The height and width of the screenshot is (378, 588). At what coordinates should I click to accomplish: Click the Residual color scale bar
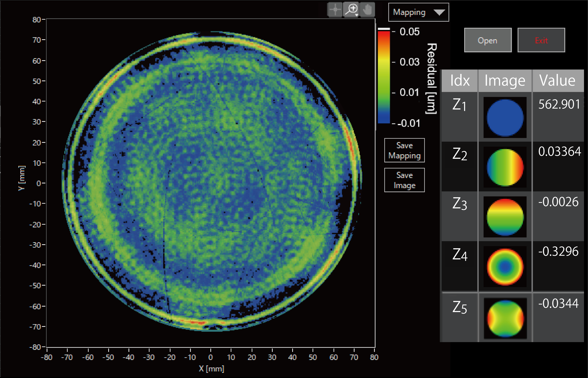pyautogui.click(x=384, y=77)
